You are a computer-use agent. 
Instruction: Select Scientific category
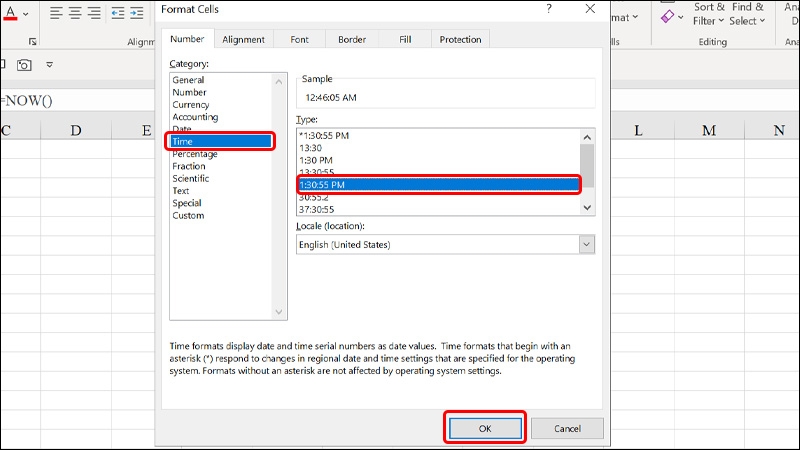click(191, 179)
